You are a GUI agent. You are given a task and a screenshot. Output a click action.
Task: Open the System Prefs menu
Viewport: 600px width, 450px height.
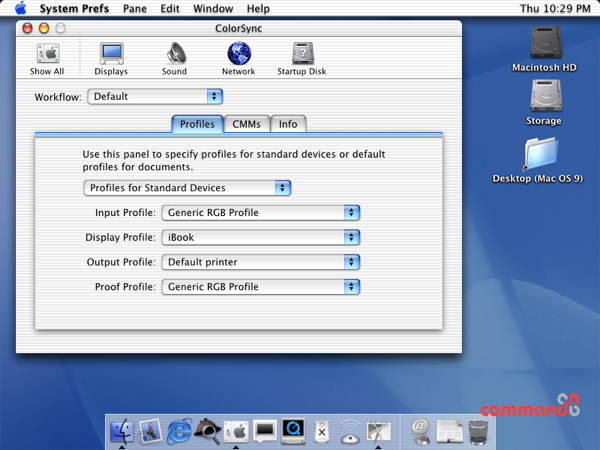[74, 8]
